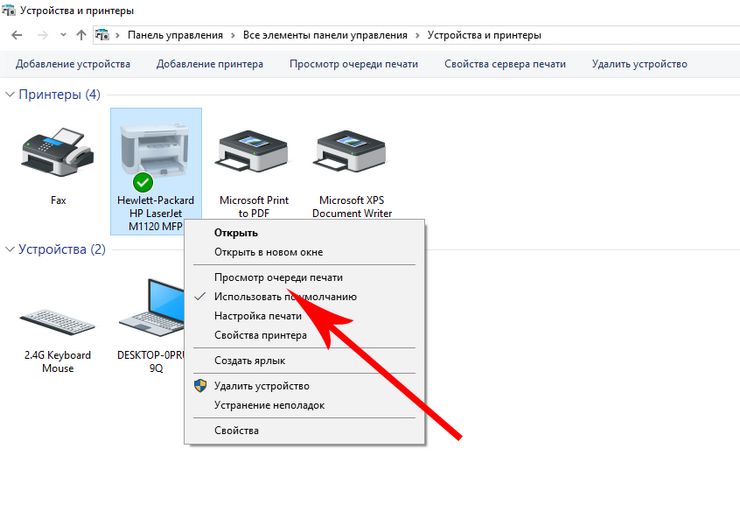Click the address bar control panel icon
The width and height of the screenshot is (740, 526).
pos(102,35)
